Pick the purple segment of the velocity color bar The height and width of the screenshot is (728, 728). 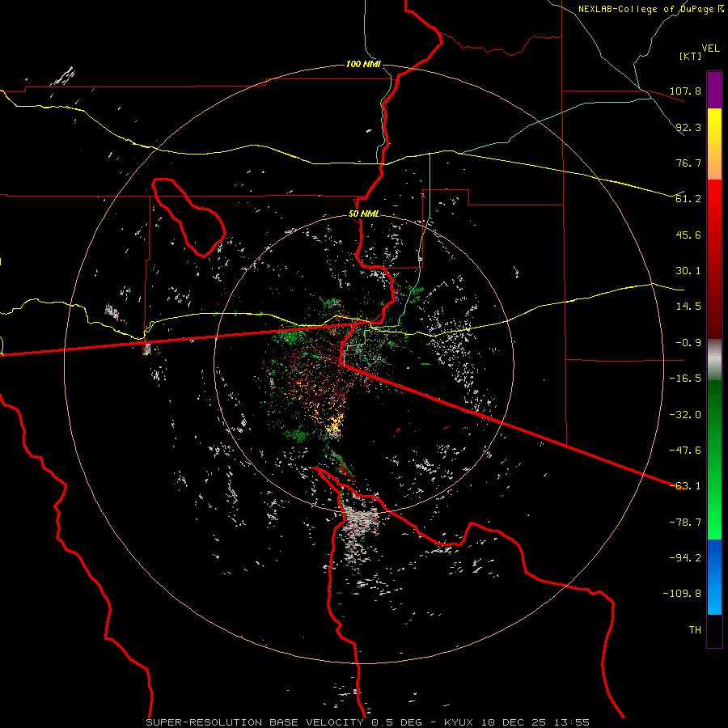pos(714,90)
